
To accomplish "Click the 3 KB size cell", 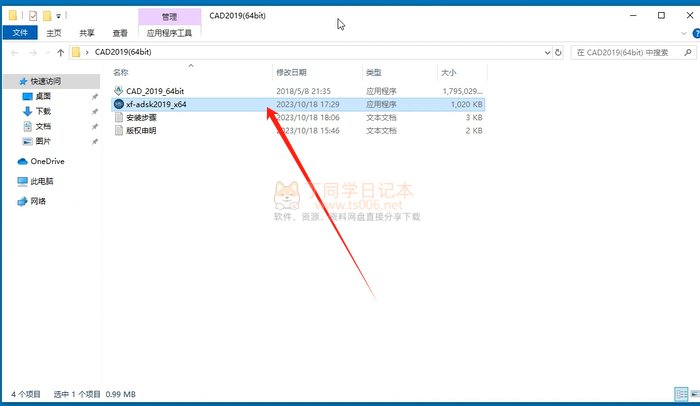I will (474, 117).
